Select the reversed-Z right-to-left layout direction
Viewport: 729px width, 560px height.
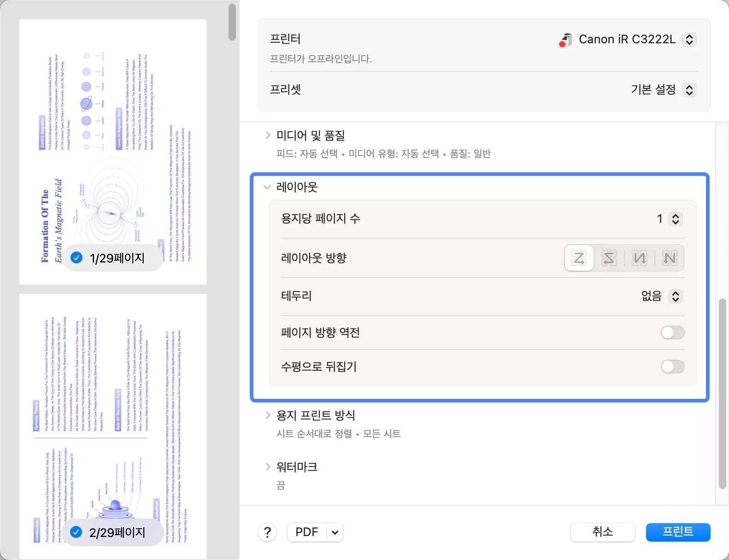tap(609, 258)
